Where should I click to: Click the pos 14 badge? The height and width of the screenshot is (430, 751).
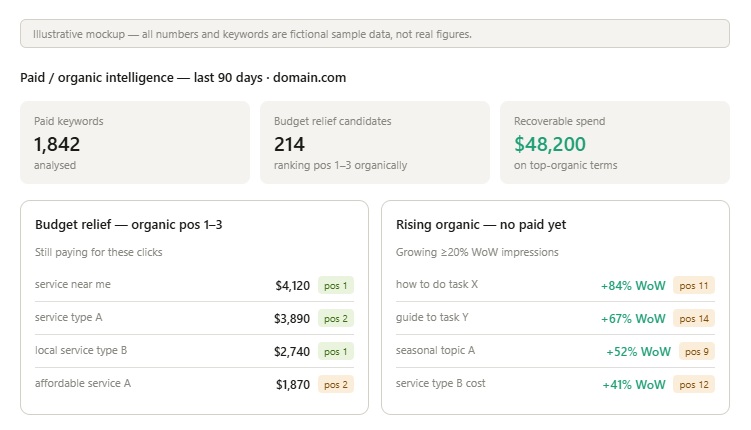pos(694,318)
